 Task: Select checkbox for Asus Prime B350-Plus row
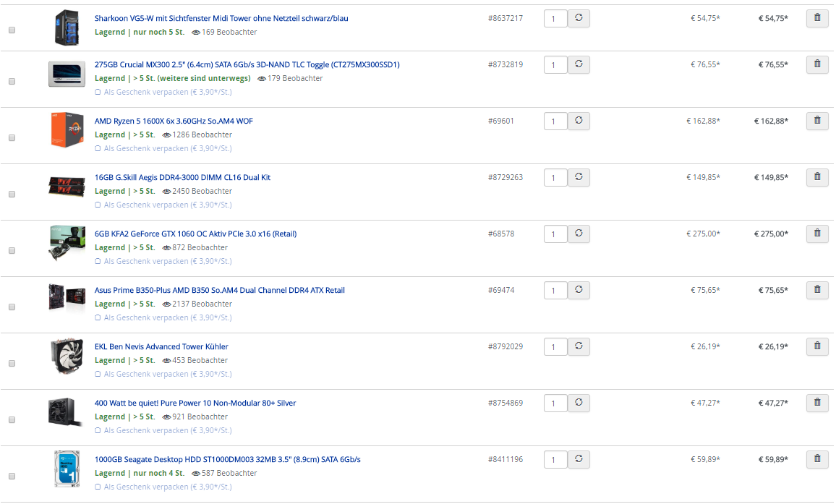tap(12, 307)
